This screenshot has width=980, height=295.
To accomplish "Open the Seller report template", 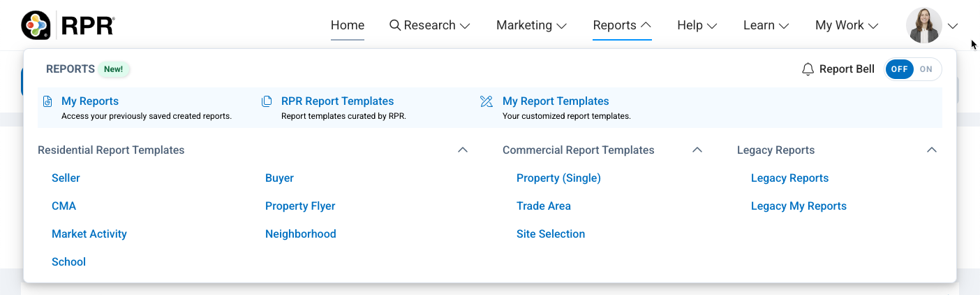I will [x=66, y=178].
